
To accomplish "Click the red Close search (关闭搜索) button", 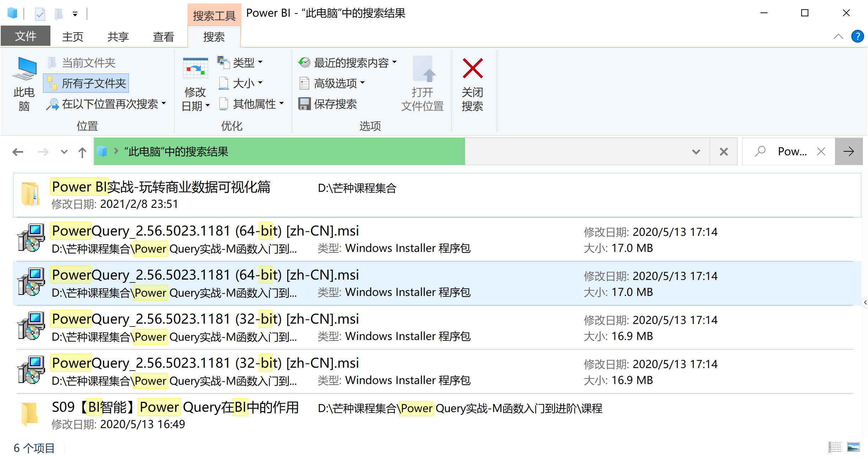I will coord(473,84).
